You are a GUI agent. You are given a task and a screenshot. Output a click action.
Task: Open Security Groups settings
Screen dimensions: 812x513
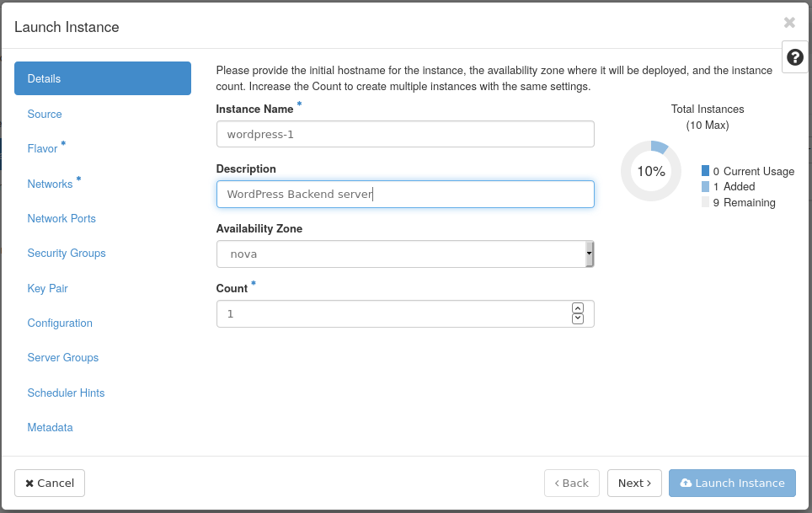[x=67, y=253]
